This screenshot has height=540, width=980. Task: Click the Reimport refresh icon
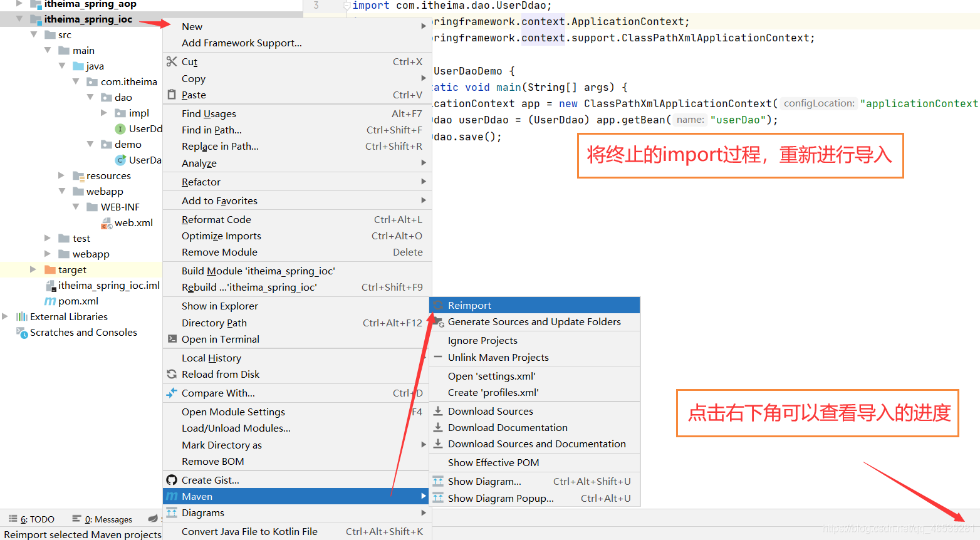[x=439, y=305]
